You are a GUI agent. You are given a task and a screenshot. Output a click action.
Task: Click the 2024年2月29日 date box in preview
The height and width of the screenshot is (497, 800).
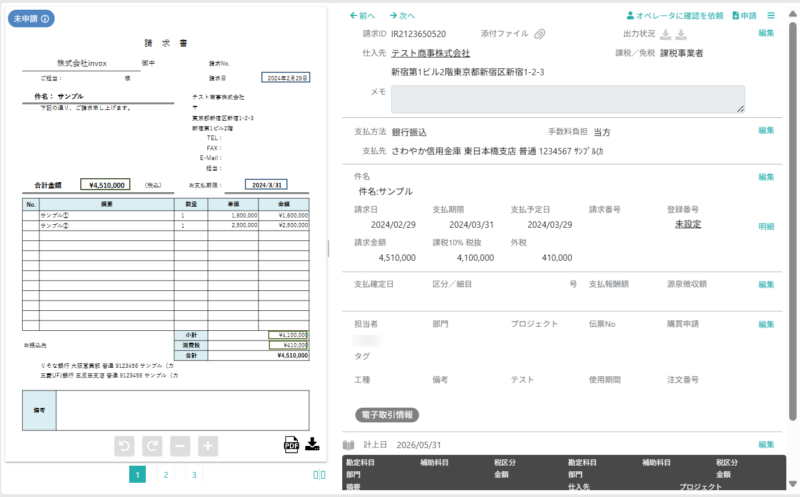click(x=286, y=78)
